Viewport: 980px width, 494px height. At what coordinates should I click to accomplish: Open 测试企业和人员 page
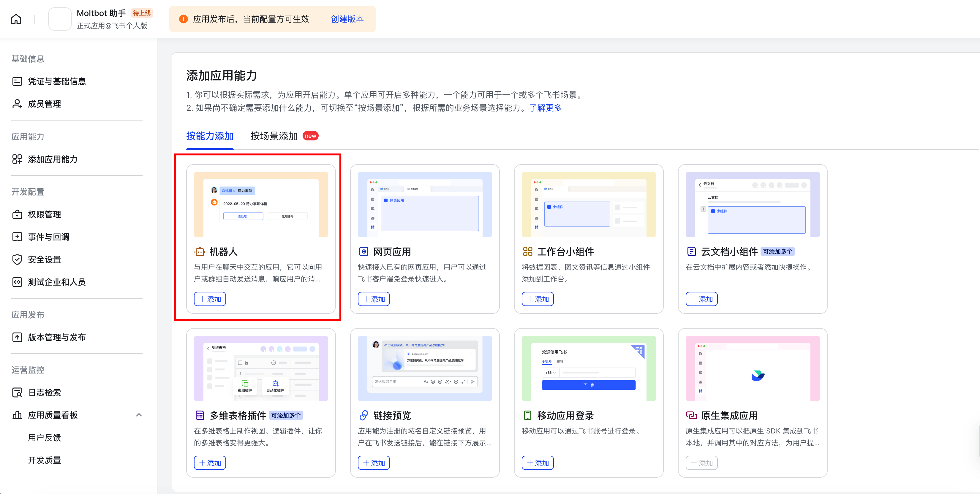click(56, 282)
